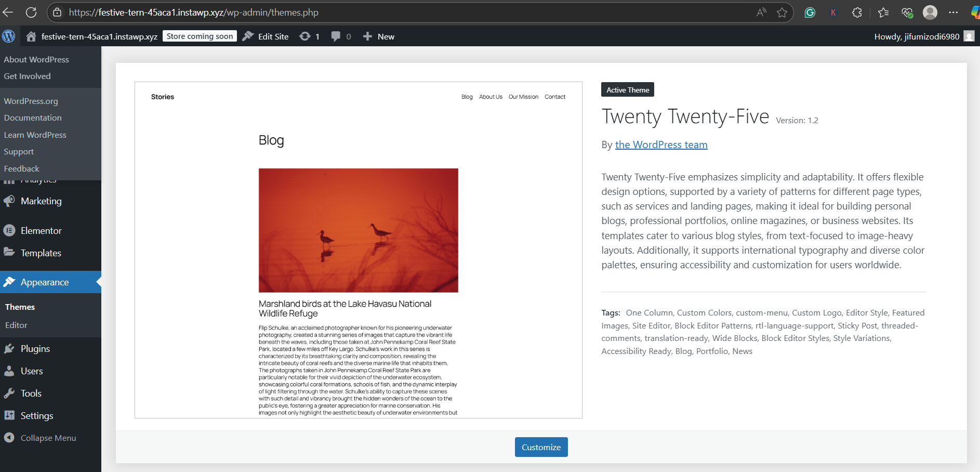Screen dimensions: 980x472
Task: Open Edit Site from admin bar
Action: [x=266, y=36]
